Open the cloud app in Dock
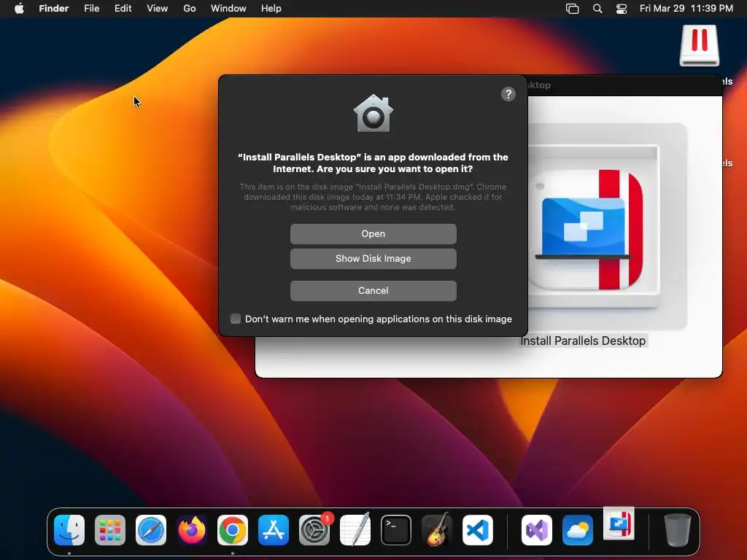Image resolution: width=747 pixels, height=560 pixels. pyautogui.click(x=578, y=530)
